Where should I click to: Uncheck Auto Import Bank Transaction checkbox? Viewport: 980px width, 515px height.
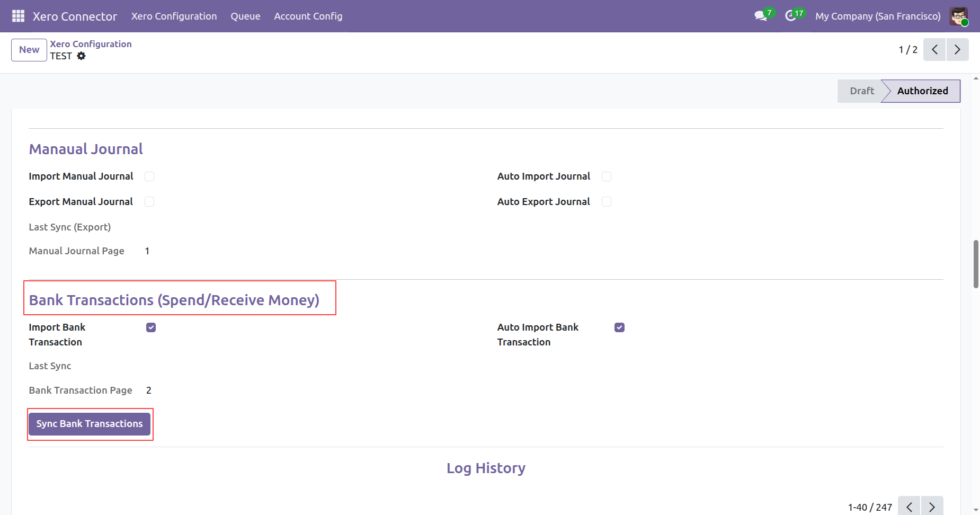point(619,327)
